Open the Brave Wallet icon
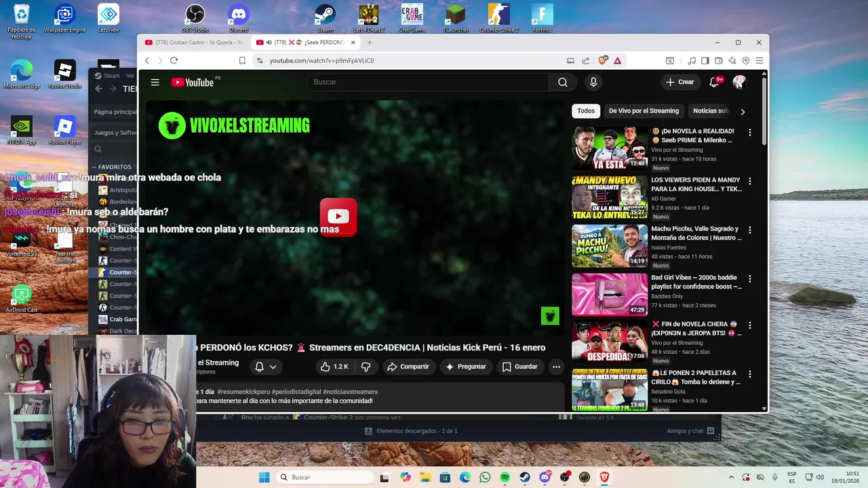Viewport: 868px width, 488px height. coord(719,60)
